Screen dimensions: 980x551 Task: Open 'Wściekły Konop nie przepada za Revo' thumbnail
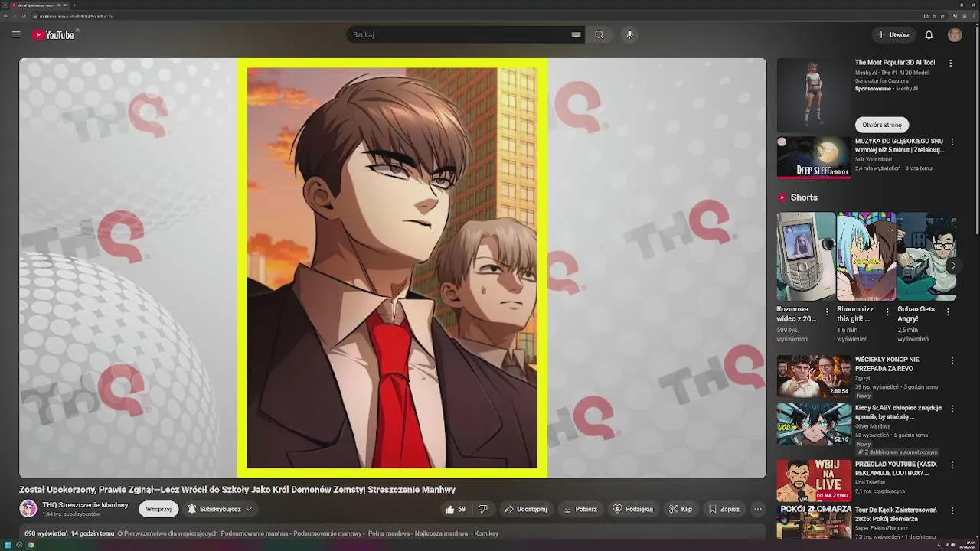814,376
